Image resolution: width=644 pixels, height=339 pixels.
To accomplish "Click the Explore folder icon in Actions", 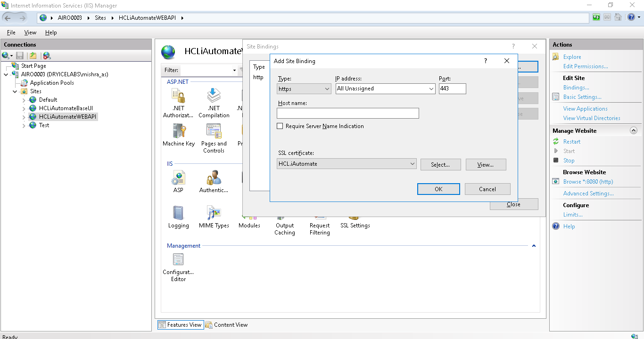I will [x=555, y=57].
